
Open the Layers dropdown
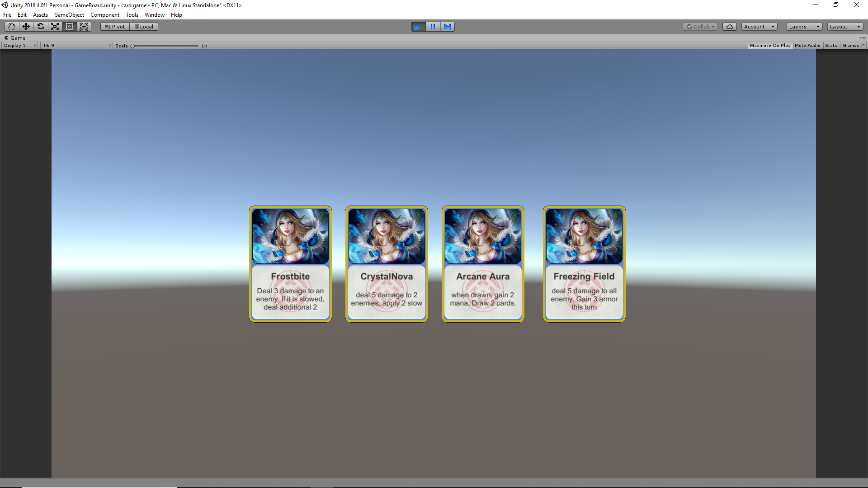pyautogui.click(x=804, y=27)
